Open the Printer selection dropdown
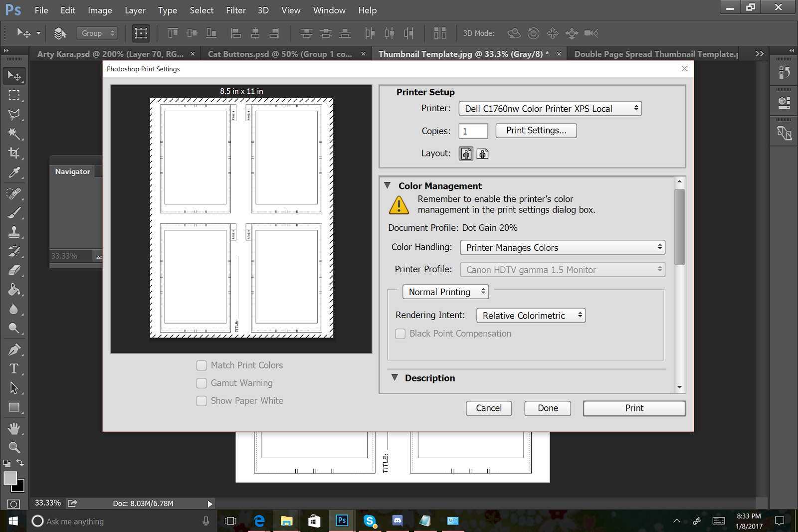Viewport: 798px width, 532px height. click(550, 109)
